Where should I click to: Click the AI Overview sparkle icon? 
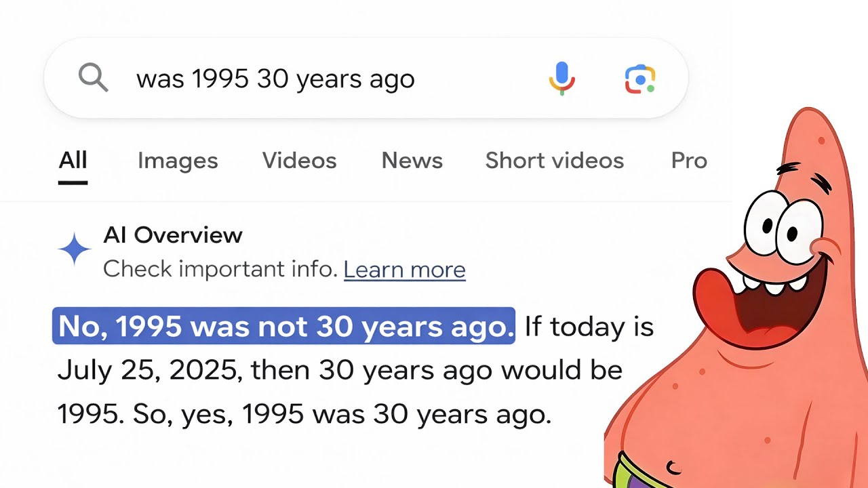tap(75, 251)
